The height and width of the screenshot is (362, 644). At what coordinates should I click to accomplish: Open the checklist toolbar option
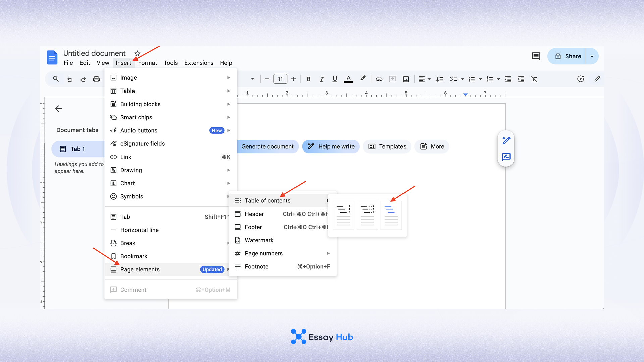point(453,79)
